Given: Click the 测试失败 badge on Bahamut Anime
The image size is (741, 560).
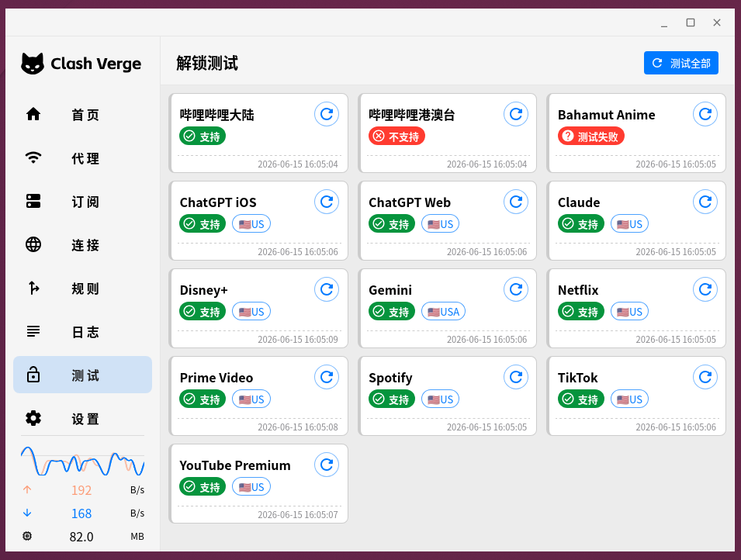Looking at the screenshot, I should pyautogui.click(x=590, y=136).
